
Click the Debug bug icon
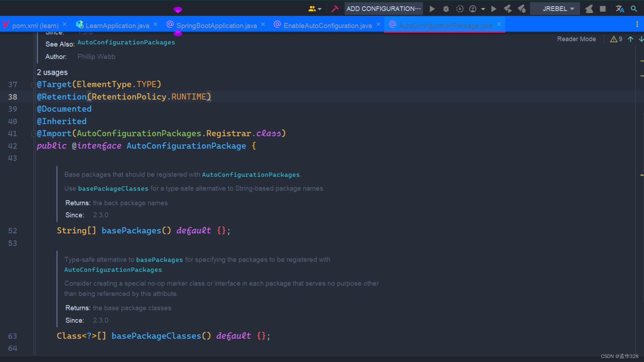point(446,9)
